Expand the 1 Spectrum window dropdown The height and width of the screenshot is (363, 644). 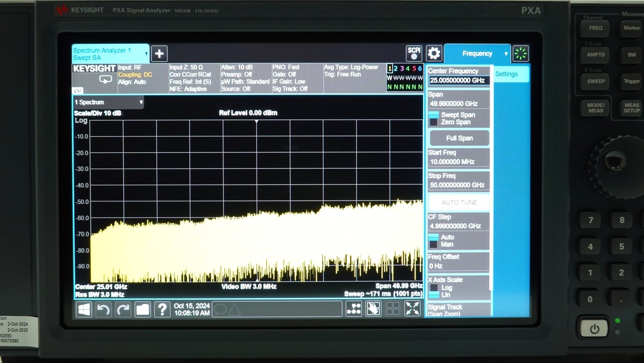coord(108,102)
